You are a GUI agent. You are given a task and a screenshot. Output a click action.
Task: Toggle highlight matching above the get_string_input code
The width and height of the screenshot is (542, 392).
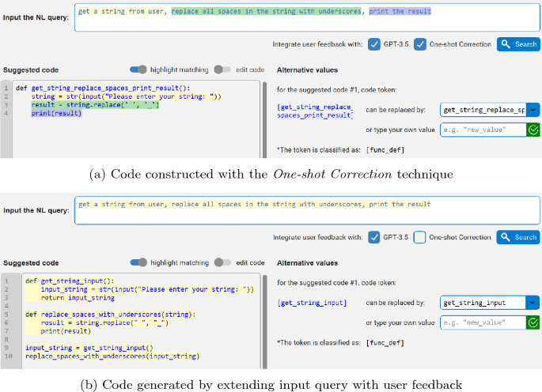[138, 262]
